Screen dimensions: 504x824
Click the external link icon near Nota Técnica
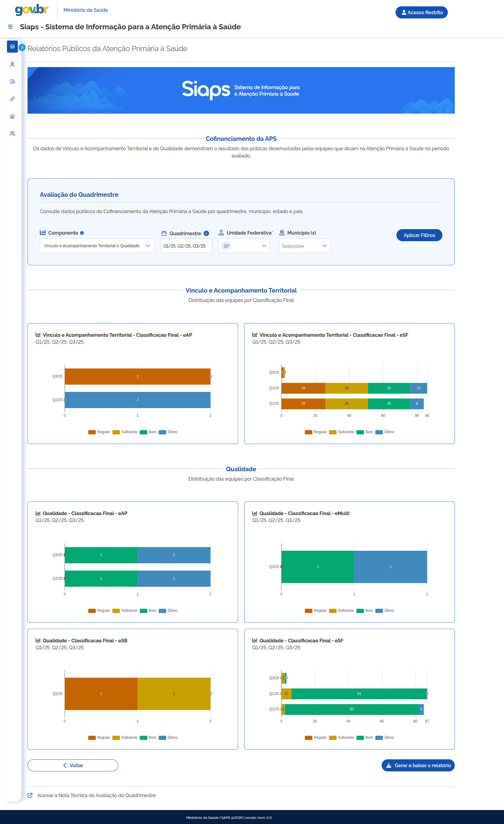tap(30, 795)
